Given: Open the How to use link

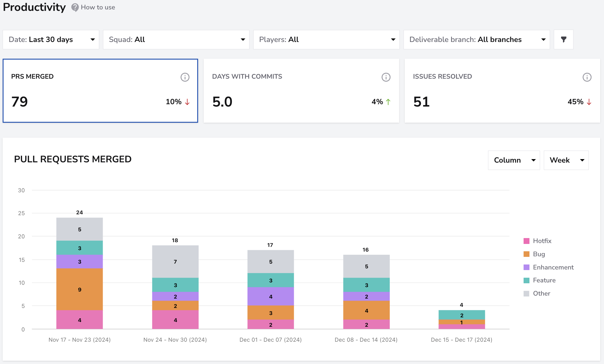Looking at the screenshot, I should click(x=98, y=7).
